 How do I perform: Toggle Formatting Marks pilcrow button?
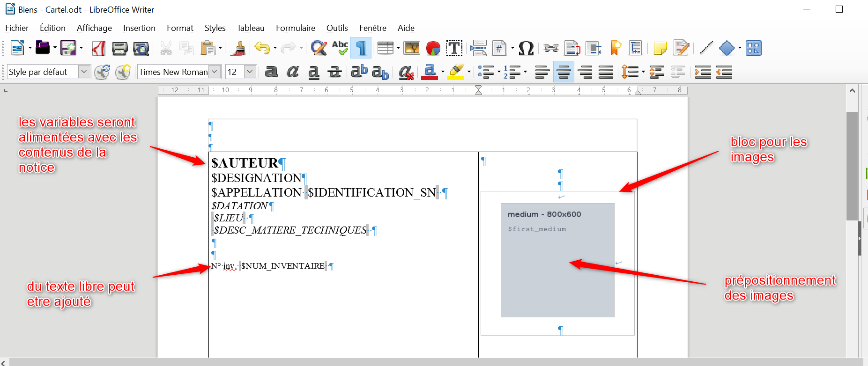[x=361, y=48]
